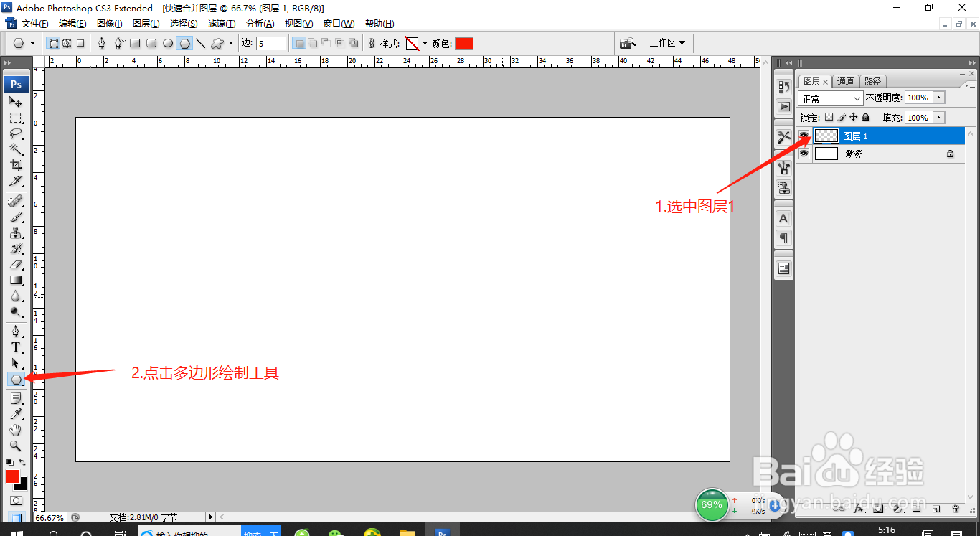The height and width of the screenshot is (536, 980).
Task: Toggle Quick Mask mode
Action: pos(16,500)
